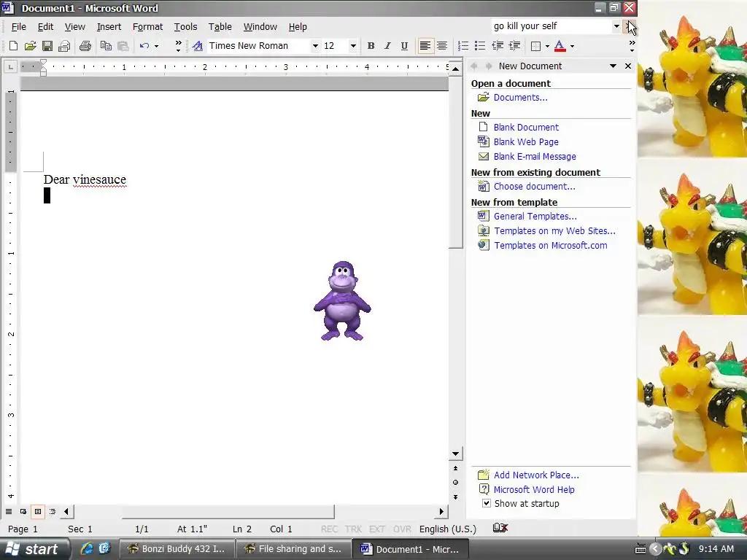
Task: Click the Add Network Place link
Action: point(536,475)
